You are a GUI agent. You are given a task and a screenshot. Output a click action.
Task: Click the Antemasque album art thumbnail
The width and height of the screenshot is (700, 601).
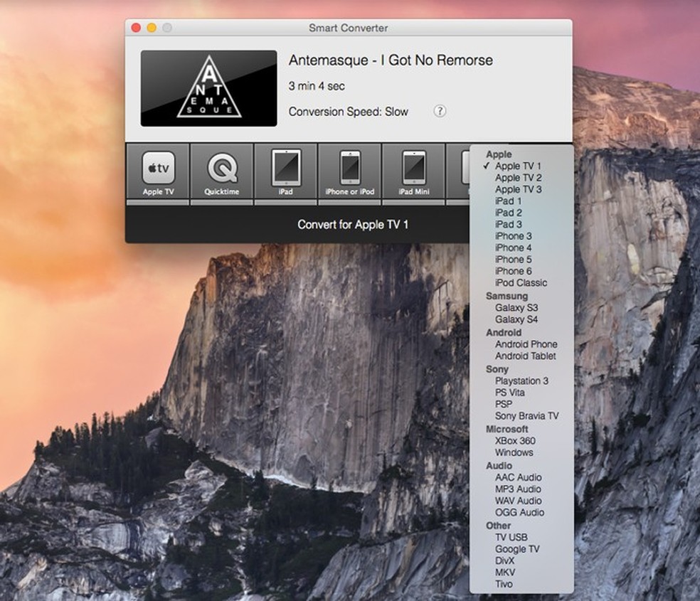pyautogui.click(x=208, y=88)
